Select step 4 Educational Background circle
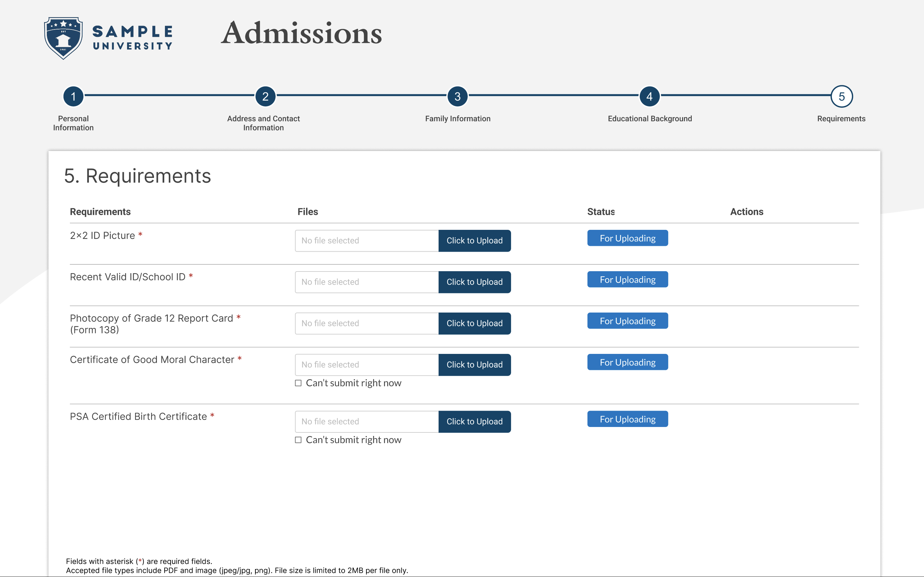Viewport: 924px width, 577px height. [650, 96]
